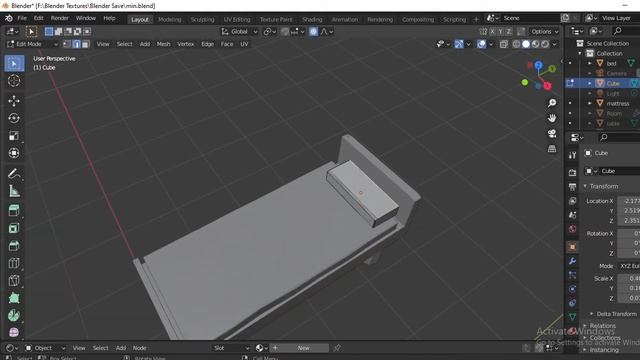Open the Render properties tab icon
The height and width of the screenshot is (360, 640).
pyautogui.click(x=572, y=173)
